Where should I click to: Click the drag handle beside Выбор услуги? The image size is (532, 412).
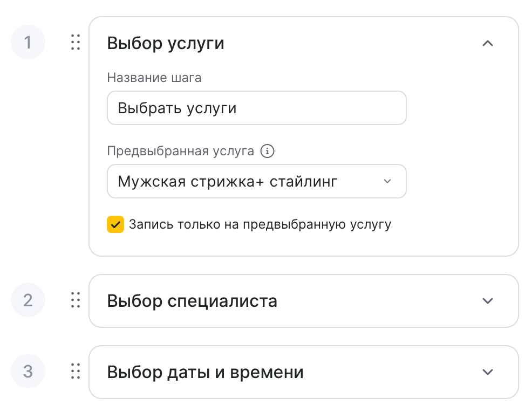tap(76, 42)
